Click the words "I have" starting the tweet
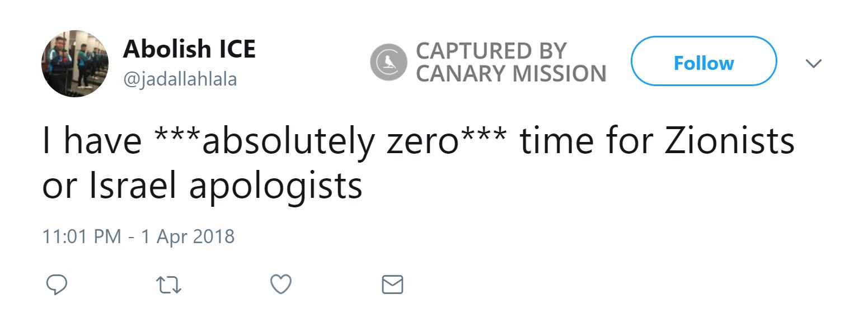868x332 pixels. click(92, 142)
